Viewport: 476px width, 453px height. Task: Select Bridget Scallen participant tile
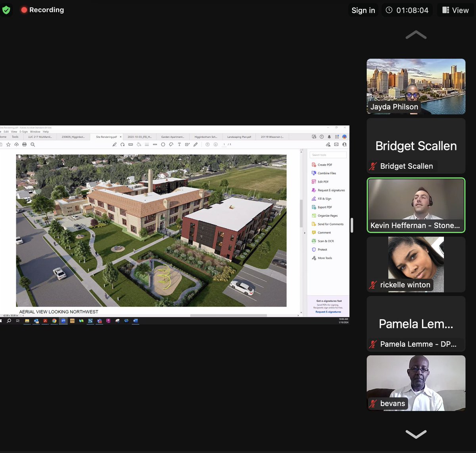(x=416, y=146)
